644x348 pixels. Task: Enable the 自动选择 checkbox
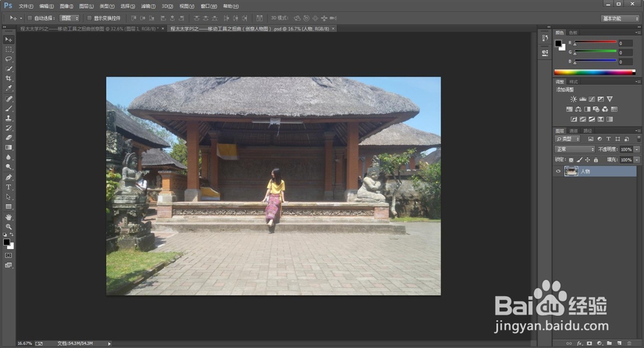coord(30,18)
